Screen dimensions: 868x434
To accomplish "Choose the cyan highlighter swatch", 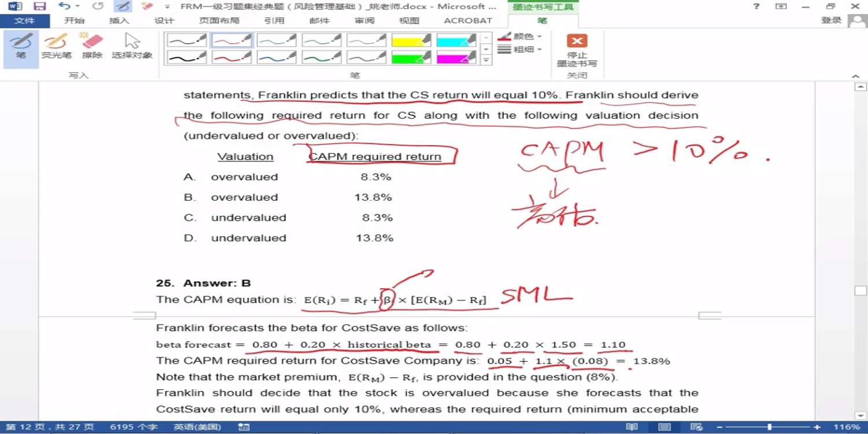I will point(456,40).
